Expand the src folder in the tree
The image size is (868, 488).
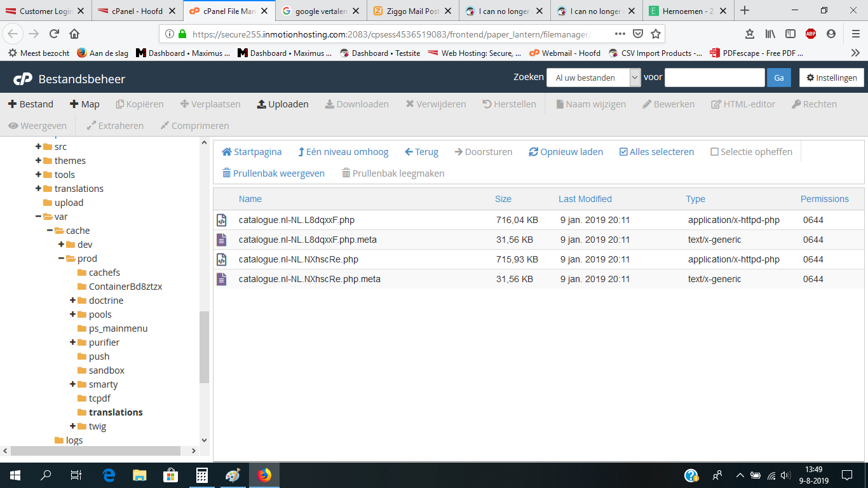[x=39, y=147]
